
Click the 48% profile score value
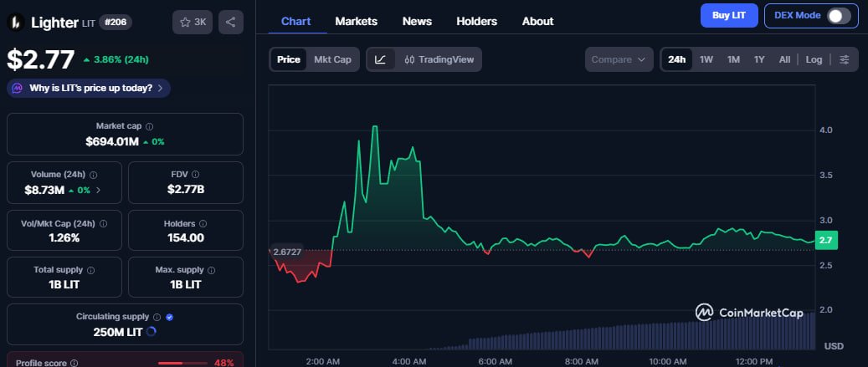tap(224, 363)
